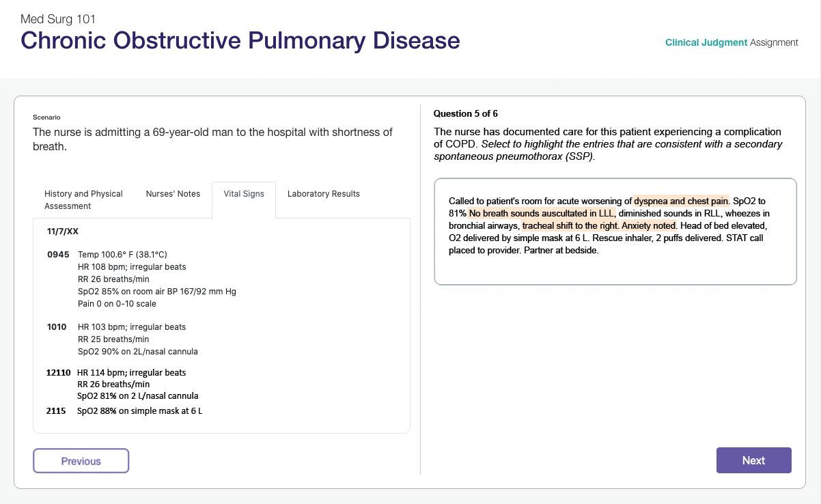Screen dimensions: 821x504
Task: Go back with the Previous button
Action: click(81, 461)
